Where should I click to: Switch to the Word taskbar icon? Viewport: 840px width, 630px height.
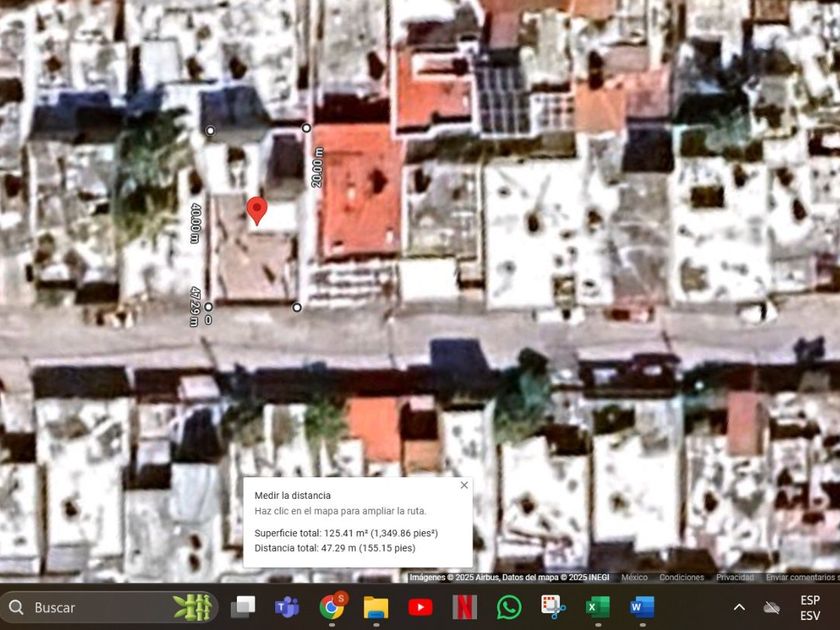coord(641,607)
